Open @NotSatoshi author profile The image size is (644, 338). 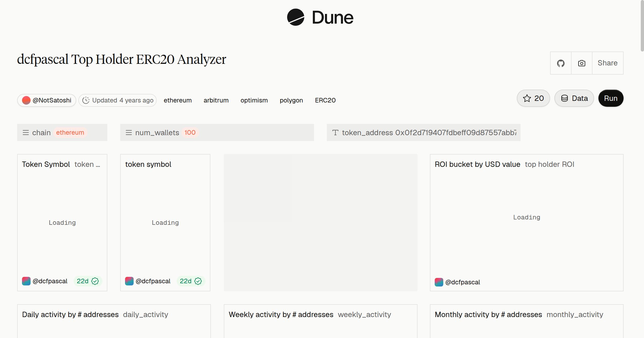[x=47, y=100]
